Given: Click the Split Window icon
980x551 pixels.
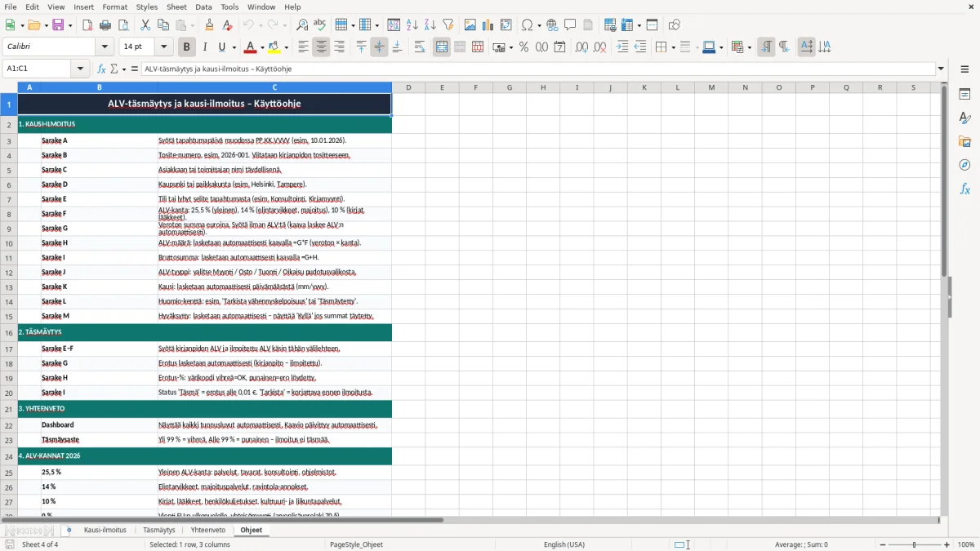Looking at the screenshot, I should [652, 25].
